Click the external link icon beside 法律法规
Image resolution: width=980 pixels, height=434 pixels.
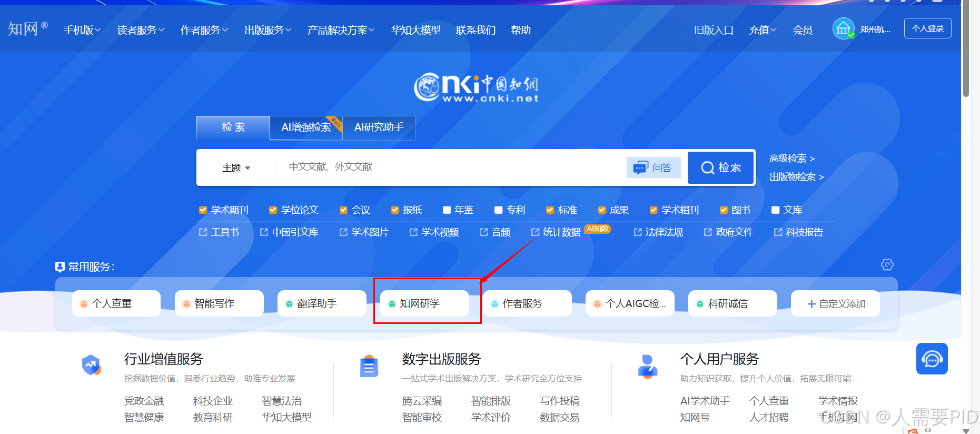(637, 232)
